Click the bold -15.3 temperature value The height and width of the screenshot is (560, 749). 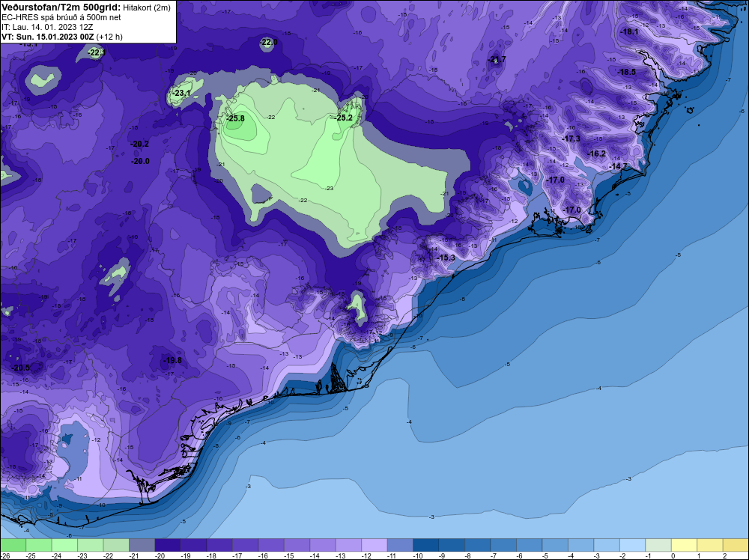pyautogui.click(x=446, y=258)
